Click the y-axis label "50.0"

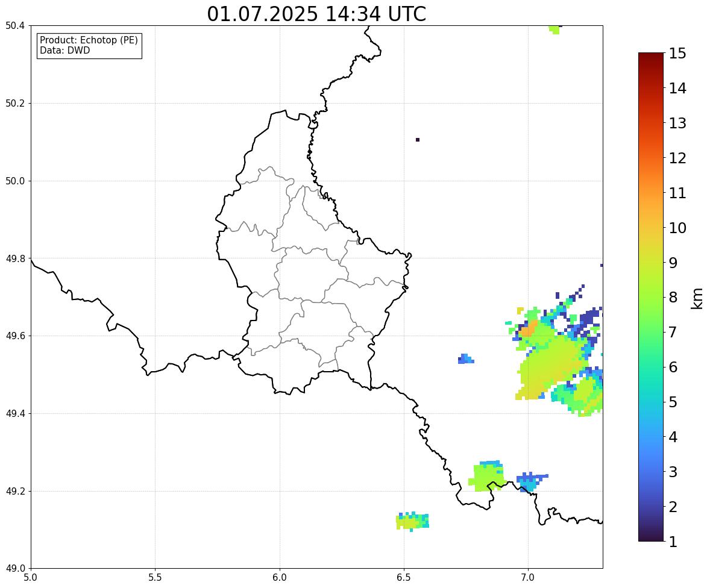pyautogui.click(x=14, y=181)
